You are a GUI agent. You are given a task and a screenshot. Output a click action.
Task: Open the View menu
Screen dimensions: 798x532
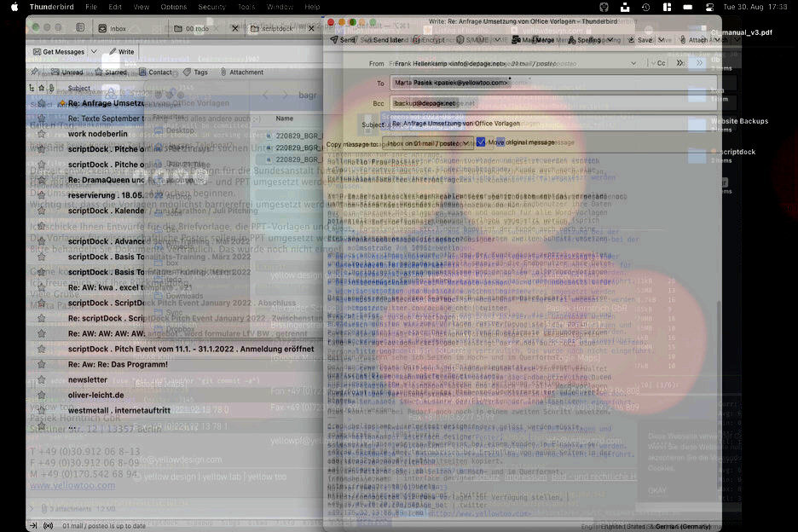pyautogui.click(x=141, y=7)
